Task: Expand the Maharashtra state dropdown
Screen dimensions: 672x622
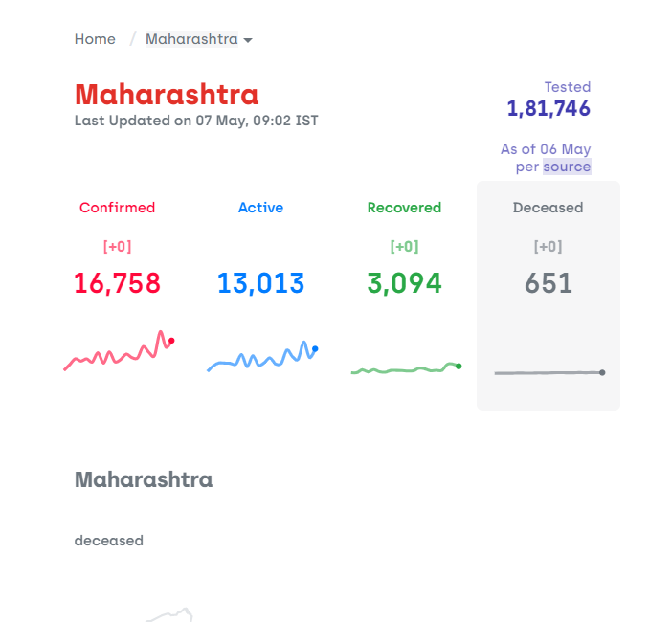Action: pyautogui.click(x=199, y=39)
